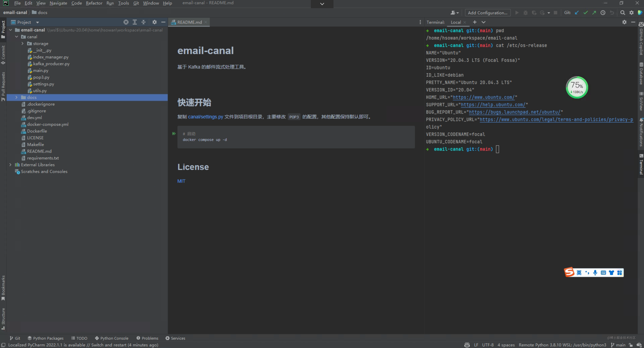Open canal/settings.py link in README

[205, 117]
